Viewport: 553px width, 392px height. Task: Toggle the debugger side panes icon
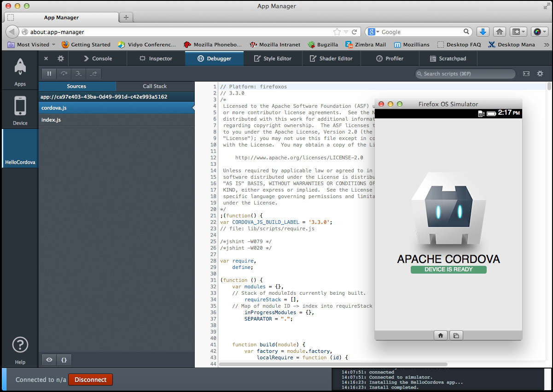(526, 74)
